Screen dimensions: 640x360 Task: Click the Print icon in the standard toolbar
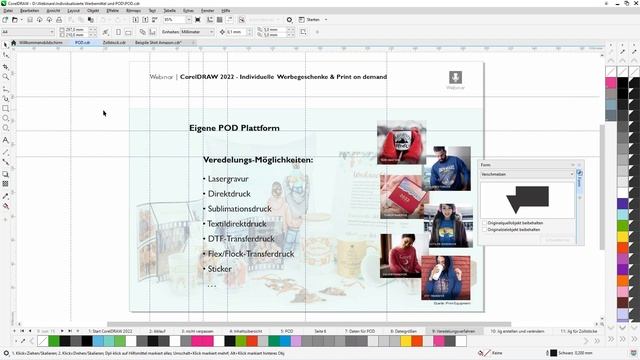59,20
